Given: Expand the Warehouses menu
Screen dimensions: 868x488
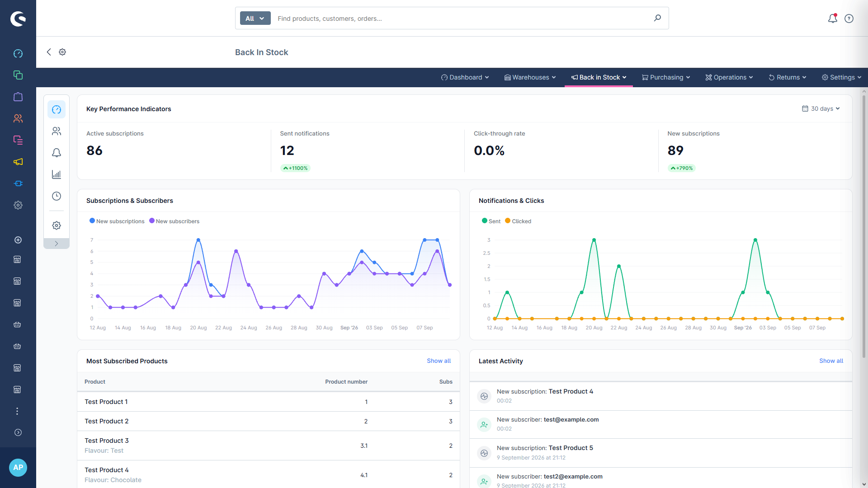Looking at the screenshot, I should click(530, 77).
